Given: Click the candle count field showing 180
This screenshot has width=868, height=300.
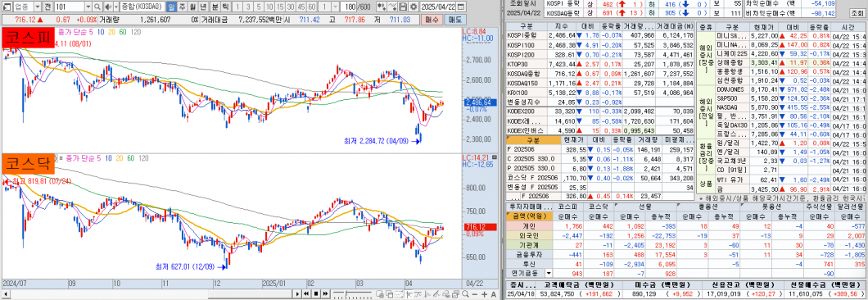Looking at the screenshot, I should coord(348,7).
